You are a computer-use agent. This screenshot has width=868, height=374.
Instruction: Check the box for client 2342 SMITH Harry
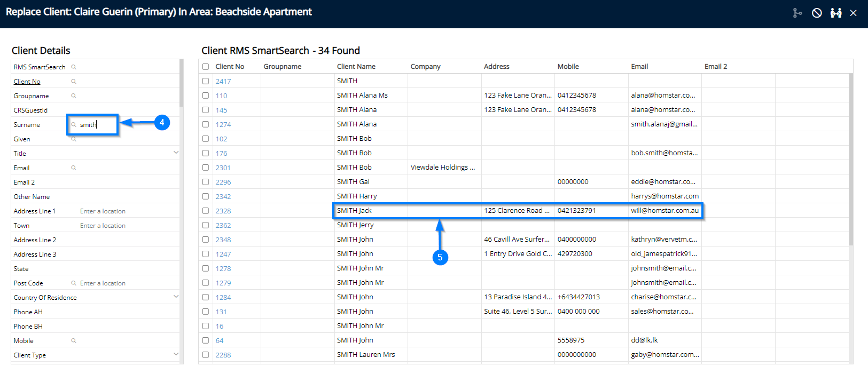[x=206, y=196]
